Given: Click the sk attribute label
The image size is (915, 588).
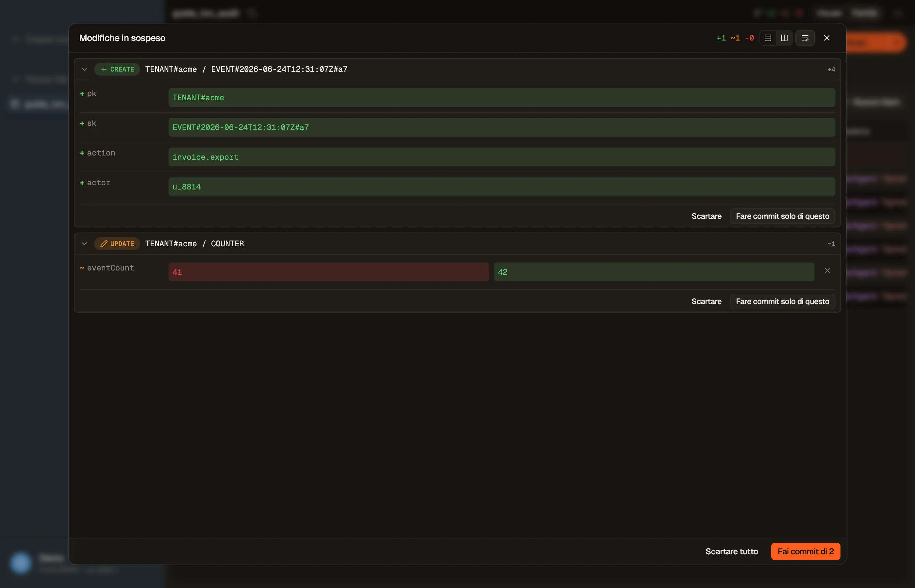Looking at the screenshot, I should coord(91,123).
